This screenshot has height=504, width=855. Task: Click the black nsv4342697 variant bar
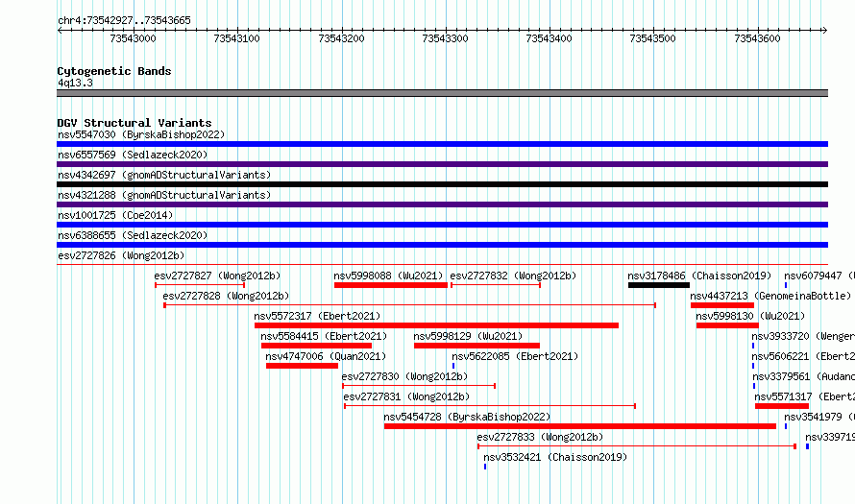pos(442,184)
